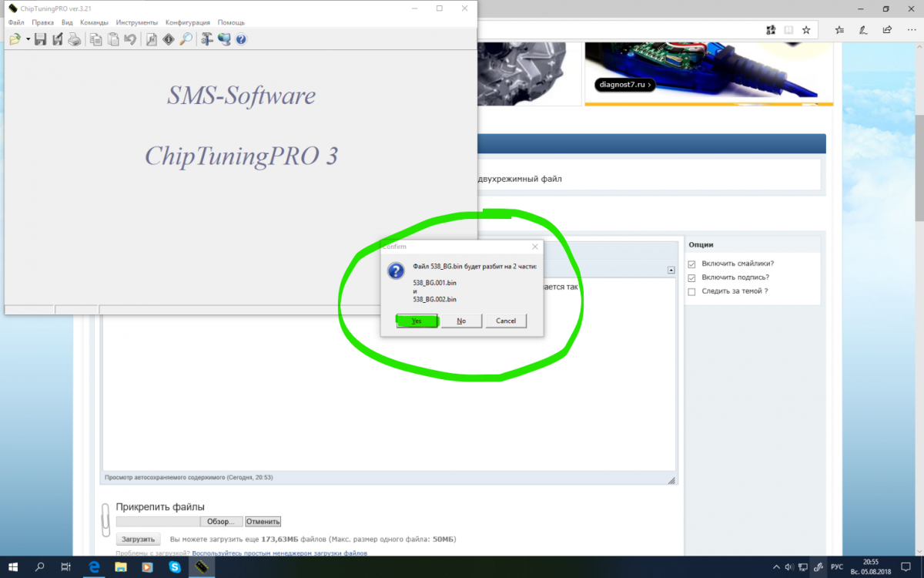924x578 pixels.
Task: Toggle the Включить подпись checkbox
Action: (x=691, y=277)
